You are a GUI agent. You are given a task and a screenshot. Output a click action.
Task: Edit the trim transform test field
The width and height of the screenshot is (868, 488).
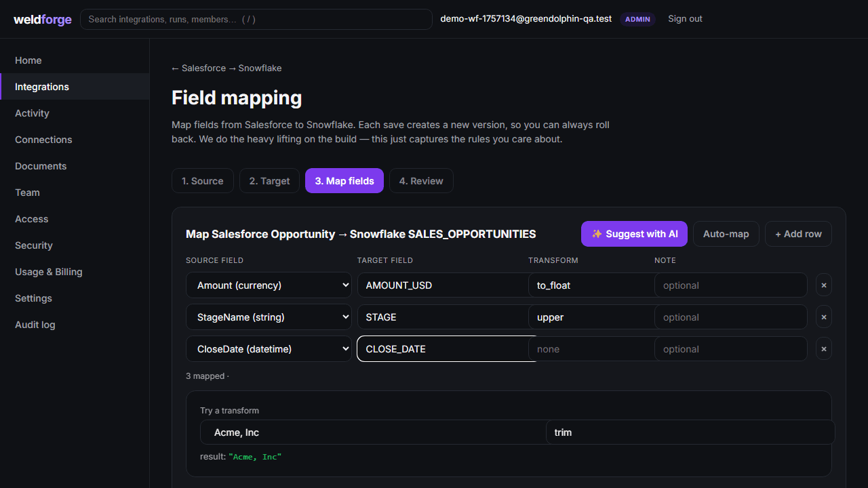tap(690, 432)
